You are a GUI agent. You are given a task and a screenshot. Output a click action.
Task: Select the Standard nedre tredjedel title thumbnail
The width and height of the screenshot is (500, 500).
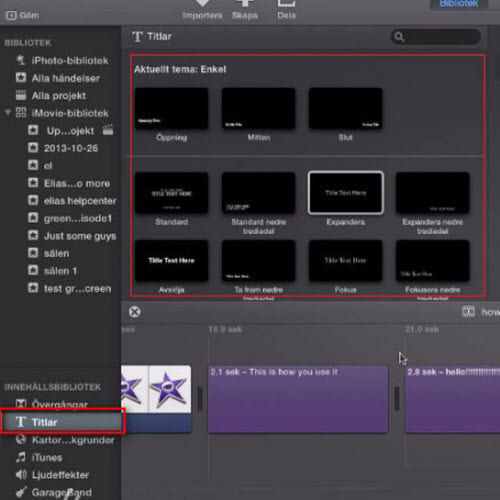point(258,193)
